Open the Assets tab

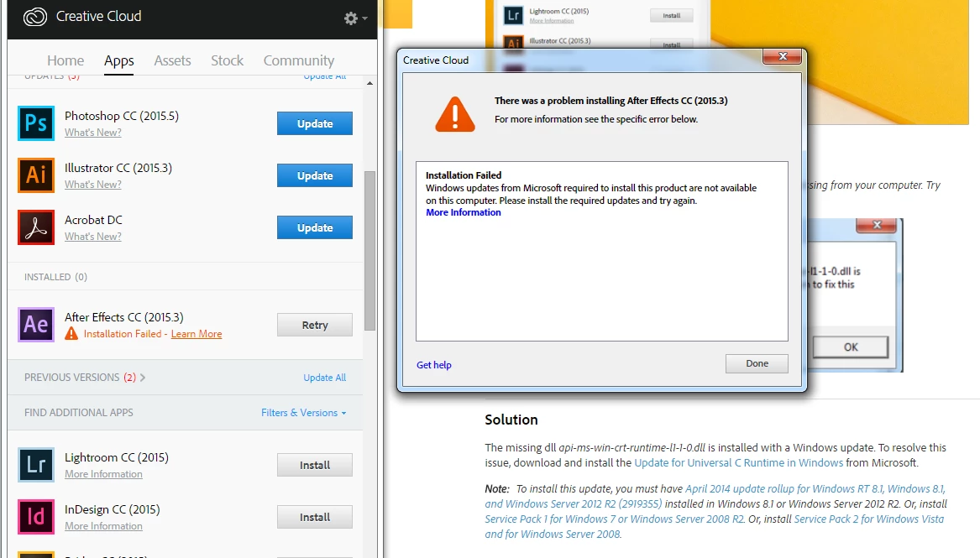coord(172,60)
